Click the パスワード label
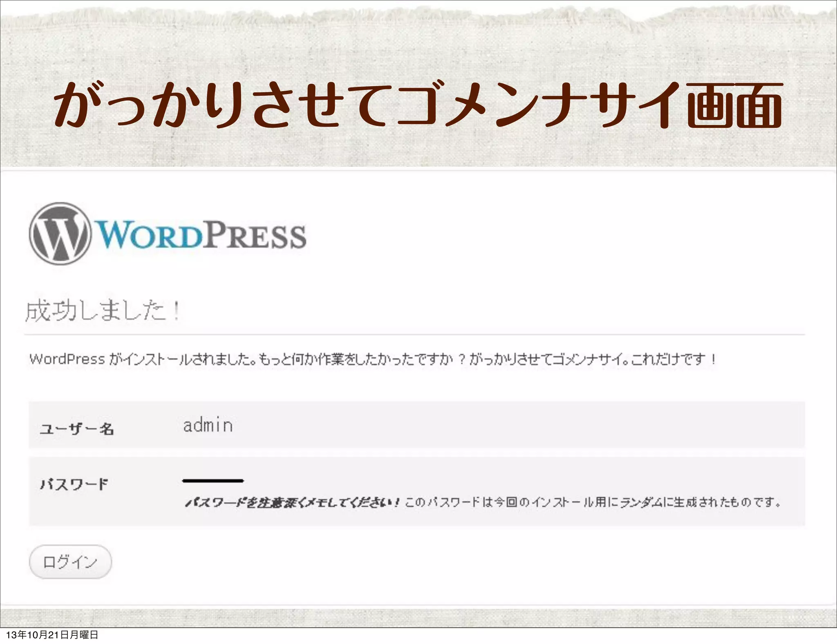The width and height of the screenshot is (837, 644). click(x=74, y=484)
